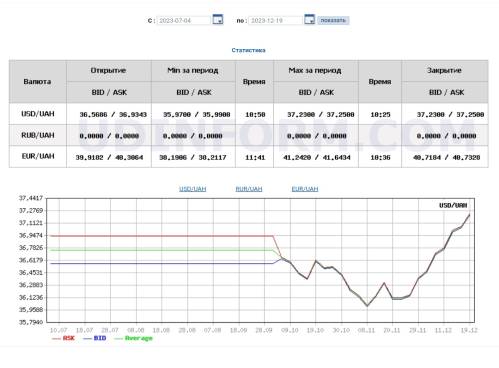Click y-axis value 37.4417
This screenshot has height=368, width=499.
pos(31,198)
